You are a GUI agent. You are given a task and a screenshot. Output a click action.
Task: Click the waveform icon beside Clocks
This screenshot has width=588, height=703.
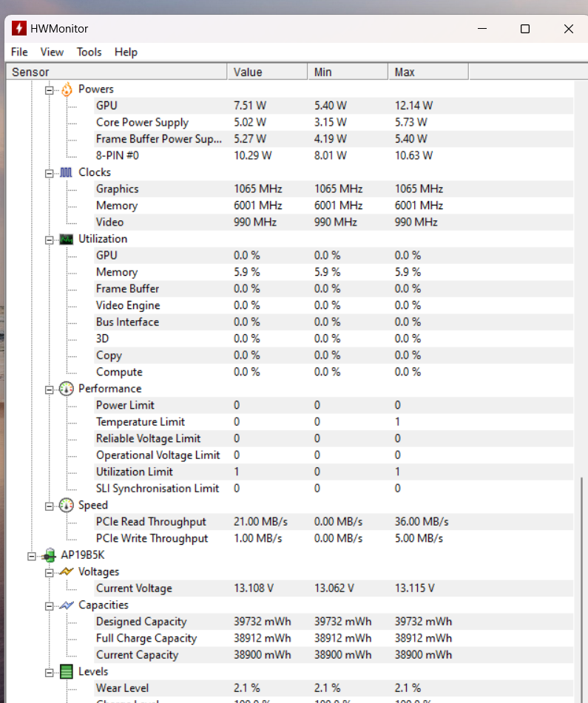coord(67,172)
